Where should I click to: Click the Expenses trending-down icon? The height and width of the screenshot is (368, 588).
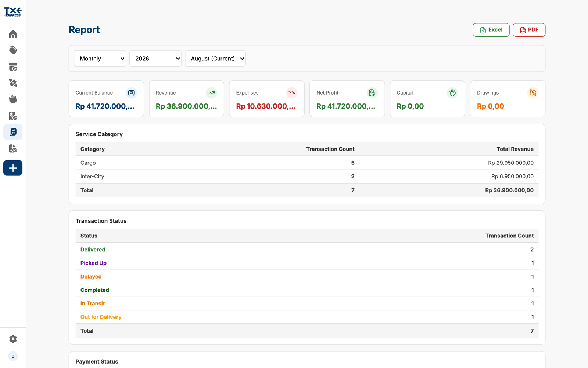(292, 93)
